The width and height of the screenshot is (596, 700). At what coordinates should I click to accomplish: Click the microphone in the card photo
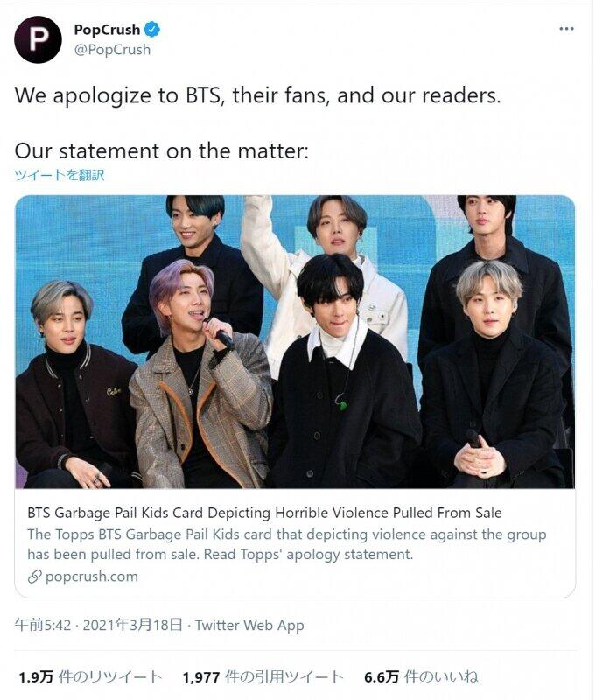pos(219,333)
